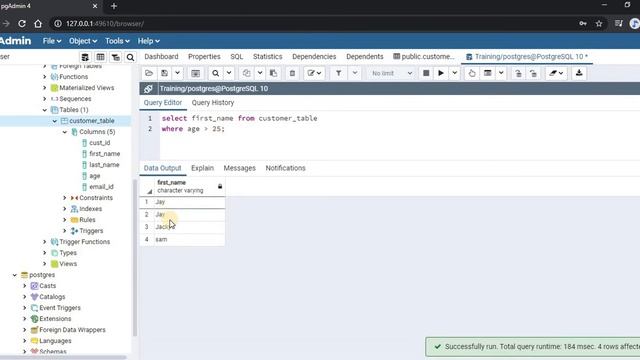640x360 pixels.
Task: Open the Clear eraser dropdown
Action: [x=556, y=73]
